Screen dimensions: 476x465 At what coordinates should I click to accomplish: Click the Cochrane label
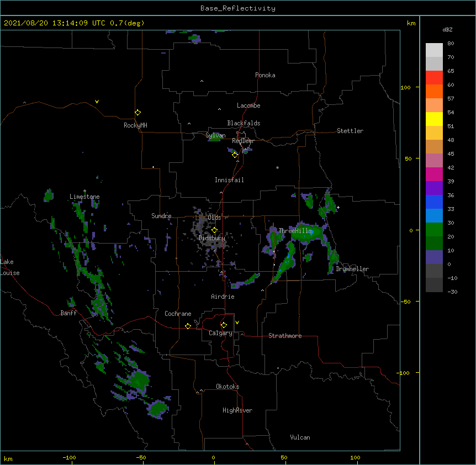(178, 314)
